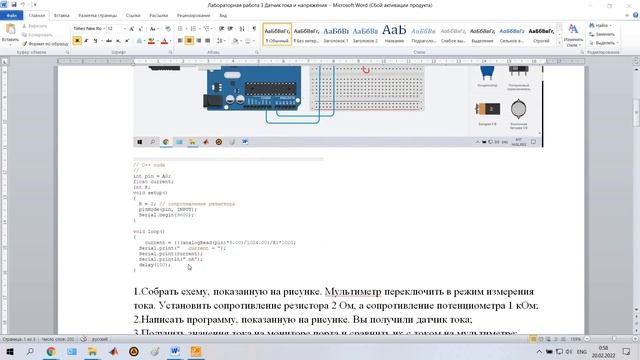This screenshot has height=360, width=640.
Task: Open Chrome from the Windows taskbar
Action: pos(51,351)
